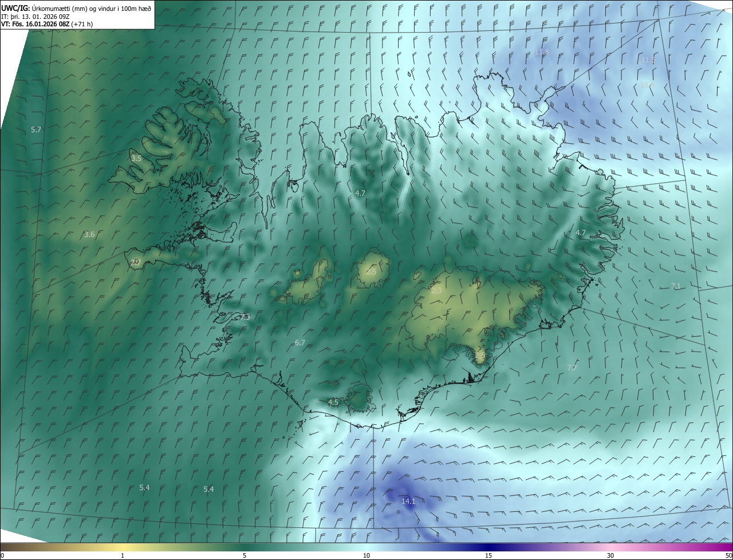Click the 4.5 value label

(333, 403)
